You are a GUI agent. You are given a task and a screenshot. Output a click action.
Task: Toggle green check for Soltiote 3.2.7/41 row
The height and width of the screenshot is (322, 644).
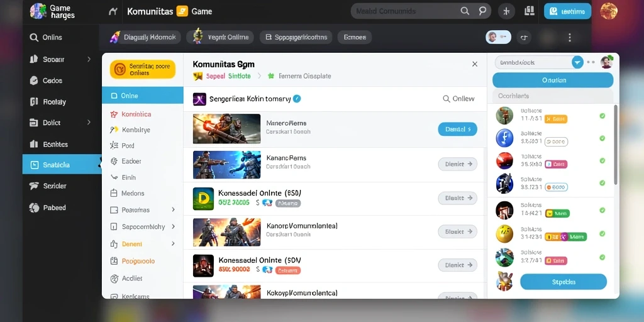602,257
